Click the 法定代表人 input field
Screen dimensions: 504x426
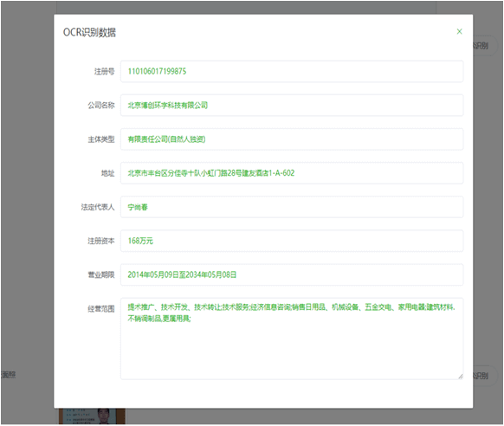click(x=292, y=207)
